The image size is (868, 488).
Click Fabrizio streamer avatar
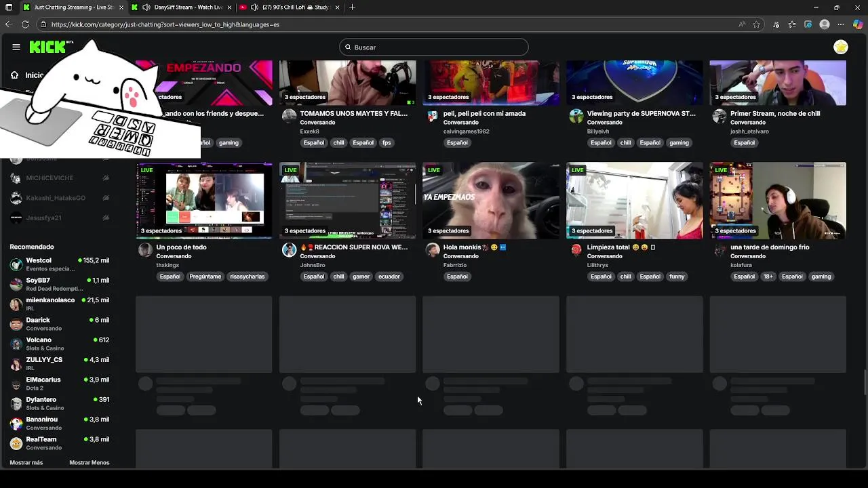[433, 249]
